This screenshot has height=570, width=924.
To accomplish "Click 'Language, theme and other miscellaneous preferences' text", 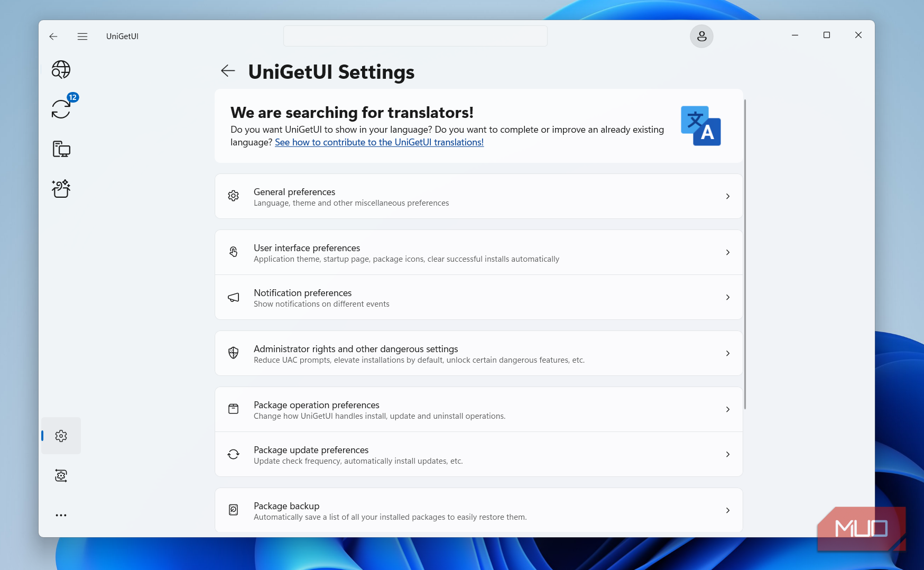I will [351, 203].
